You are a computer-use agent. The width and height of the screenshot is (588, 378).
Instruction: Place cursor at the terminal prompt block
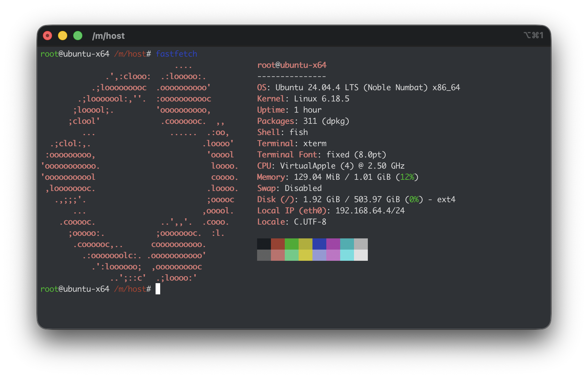tap(158, 289)
